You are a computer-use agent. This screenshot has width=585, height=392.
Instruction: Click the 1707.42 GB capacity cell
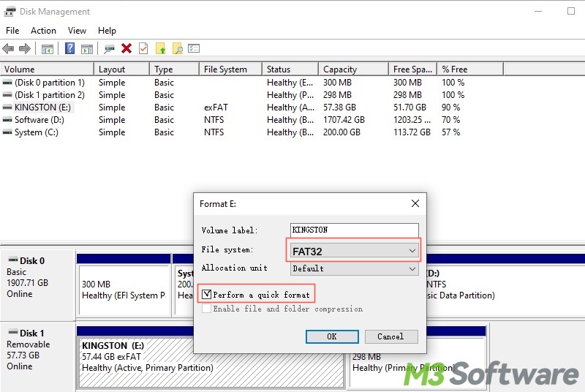pos(344,120)
